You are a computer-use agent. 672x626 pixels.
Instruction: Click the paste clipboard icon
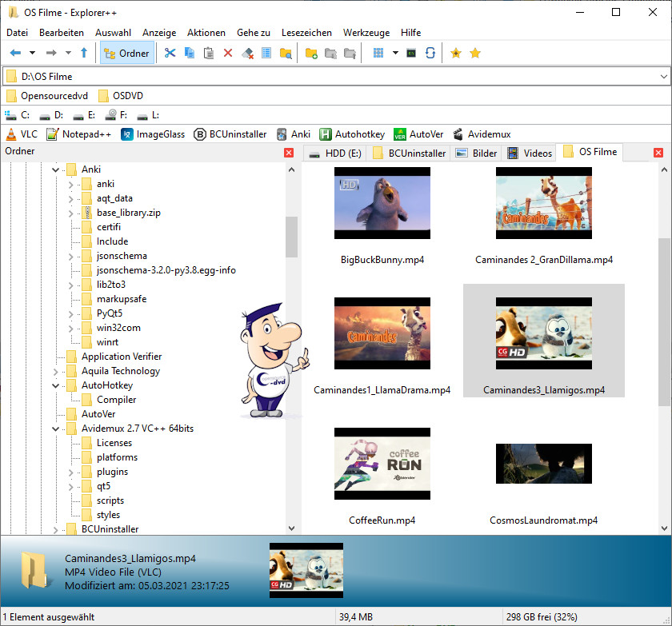click(x=209, y=53)
